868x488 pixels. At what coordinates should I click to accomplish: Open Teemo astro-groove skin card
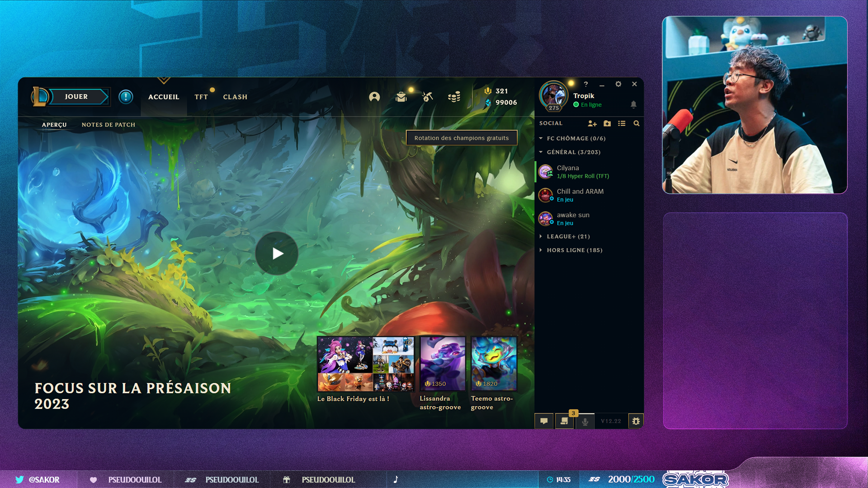[x=494, y=364]
